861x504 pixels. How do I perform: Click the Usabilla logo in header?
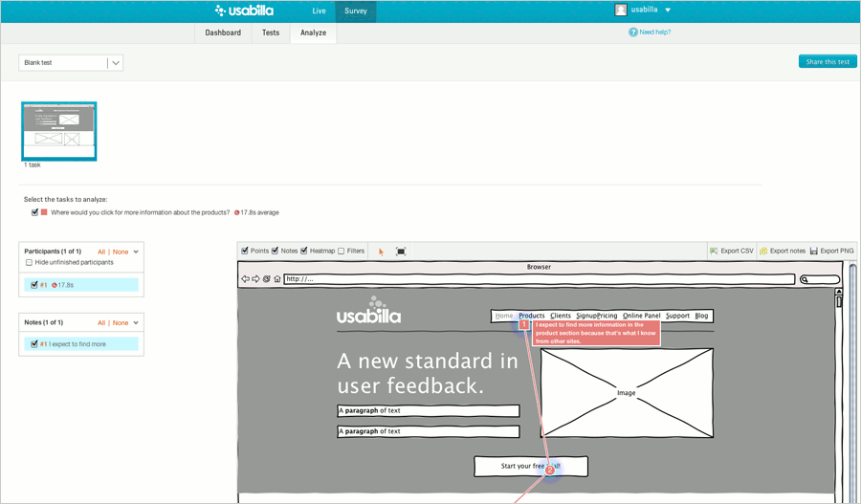pyautogui.click(x=244, y=11)
